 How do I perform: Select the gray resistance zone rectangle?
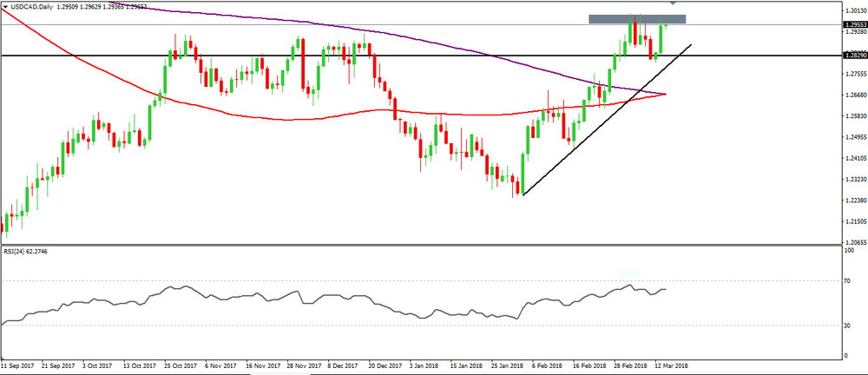click(637, 19)
